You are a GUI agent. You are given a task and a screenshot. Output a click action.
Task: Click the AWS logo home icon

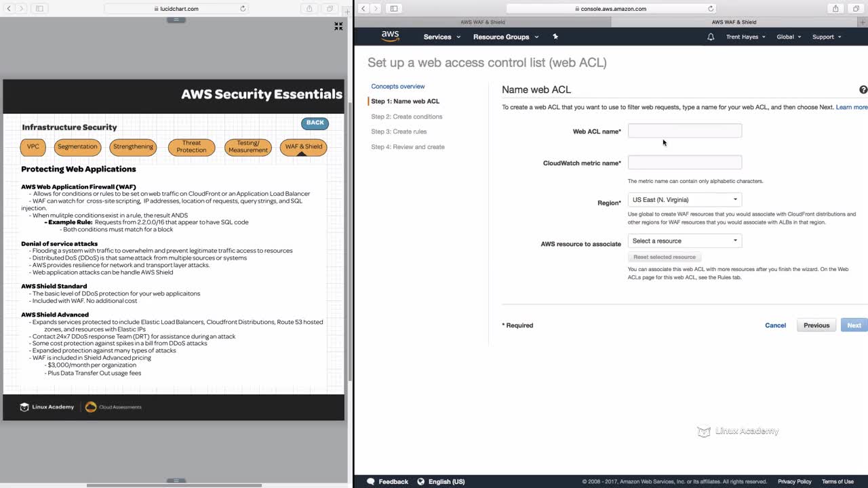click(390, 36)
